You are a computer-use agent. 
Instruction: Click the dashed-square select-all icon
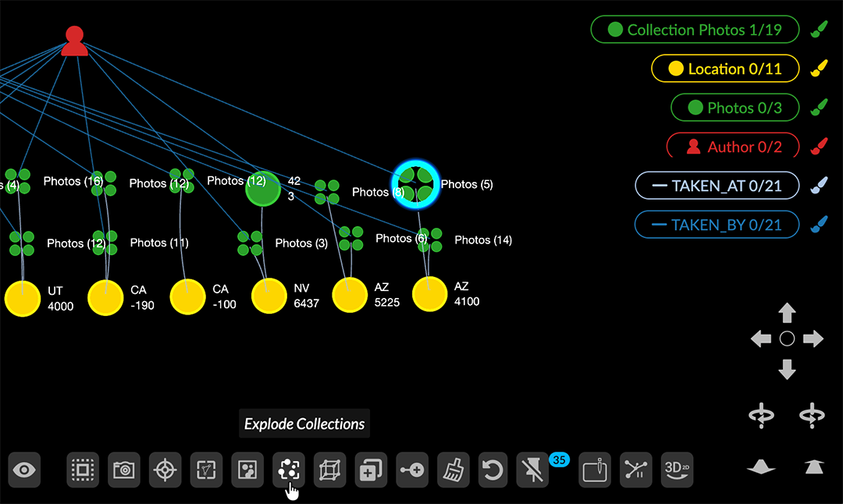[x=82, y=470]
